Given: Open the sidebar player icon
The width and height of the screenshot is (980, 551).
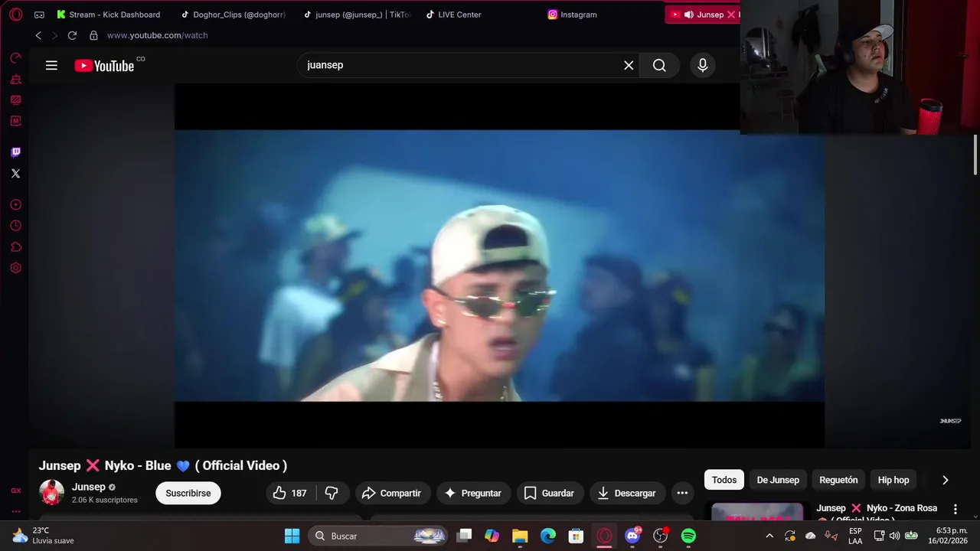Looking at the screenshot, I should coord(15,204).
